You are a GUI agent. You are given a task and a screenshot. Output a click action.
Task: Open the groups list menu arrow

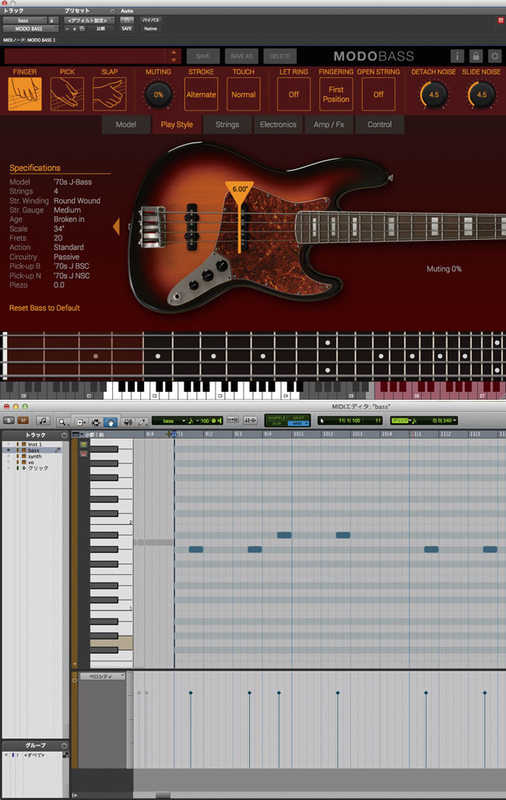click(64, 745)
